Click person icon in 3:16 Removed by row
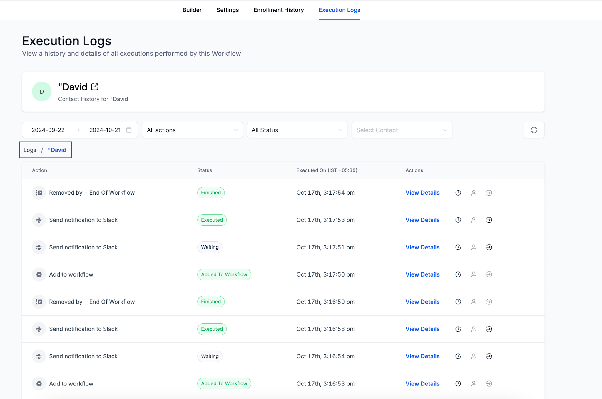The height and width of the screenshot is (399, 602). click(473, 302)
